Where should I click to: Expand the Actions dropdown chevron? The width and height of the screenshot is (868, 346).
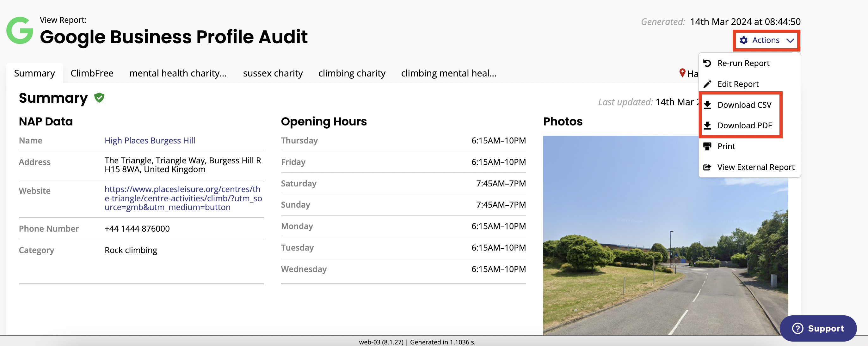click(x=790, y=41)
